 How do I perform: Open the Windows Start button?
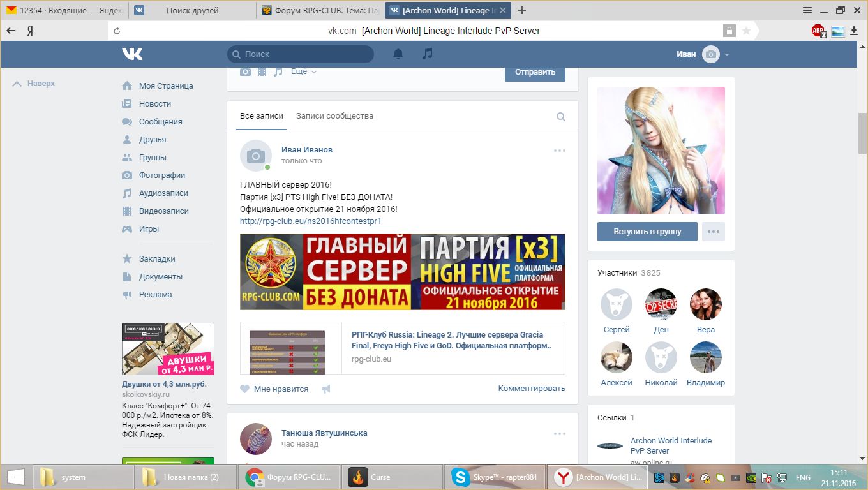click(x=15, y=477)
